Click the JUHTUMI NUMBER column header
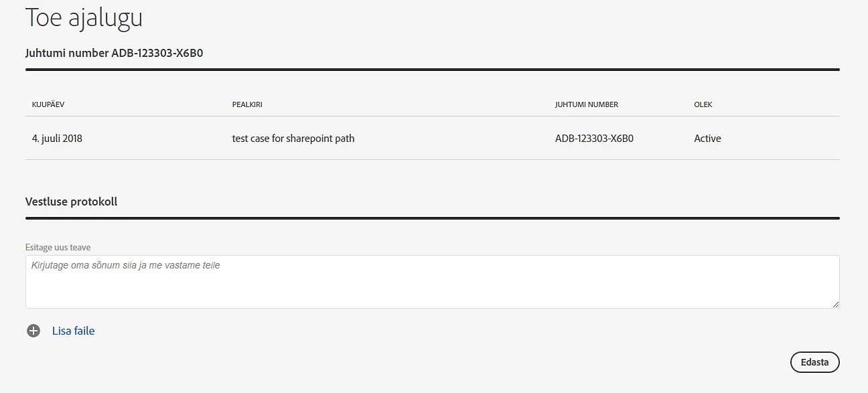 point(586,105)
